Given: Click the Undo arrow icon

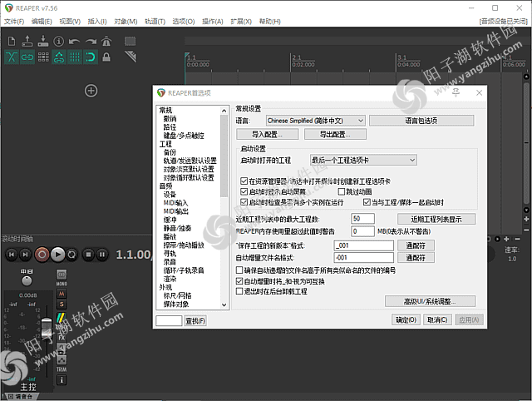Looking at the screenshot, I should (x=74, y=42).
